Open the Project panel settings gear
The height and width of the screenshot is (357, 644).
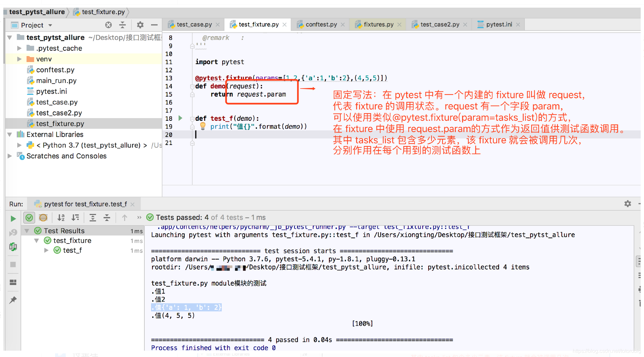coord(140,25)
